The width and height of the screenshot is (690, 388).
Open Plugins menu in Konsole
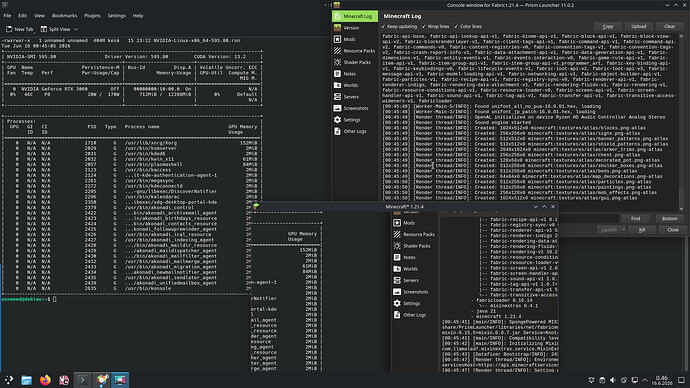click(x=92, y=15)
